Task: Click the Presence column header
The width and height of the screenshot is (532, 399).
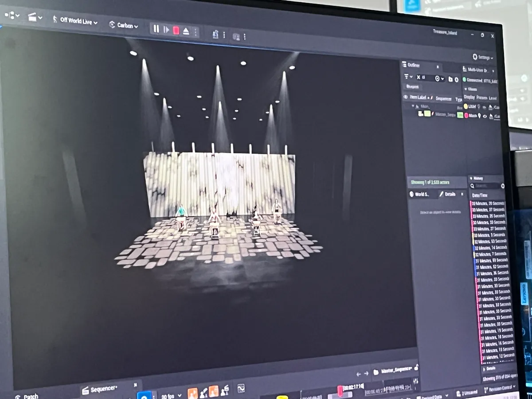Action: [x=482, y=98]
